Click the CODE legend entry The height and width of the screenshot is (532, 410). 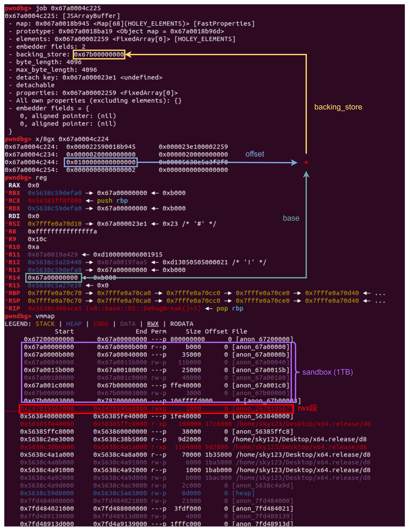pyautogui.click(x=101, y=324)
